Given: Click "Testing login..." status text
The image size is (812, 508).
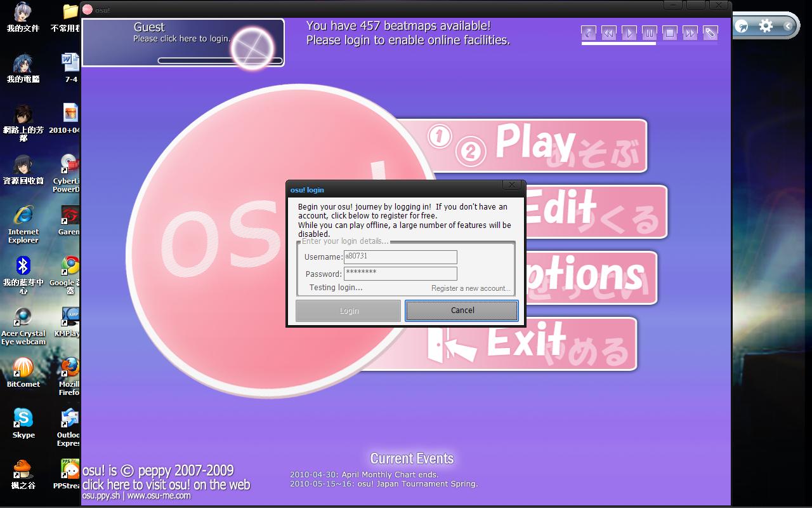Looking at the screenshot, I should click(336, 288).
